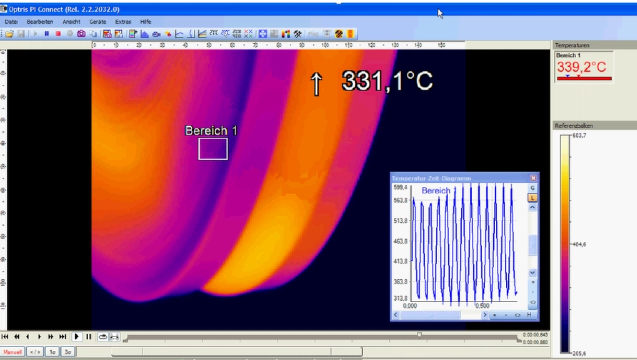The image size is (637, 360).
Task: Step one frame backward
Action: 28,336
